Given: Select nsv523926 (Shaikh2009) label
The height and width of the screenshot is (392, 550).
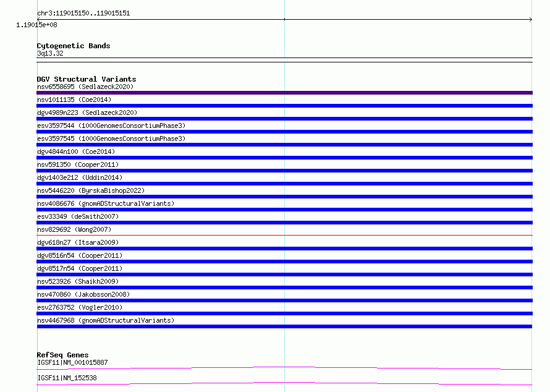Looking at the screenshot, I should pyautogui.click(x=78, y=281).
